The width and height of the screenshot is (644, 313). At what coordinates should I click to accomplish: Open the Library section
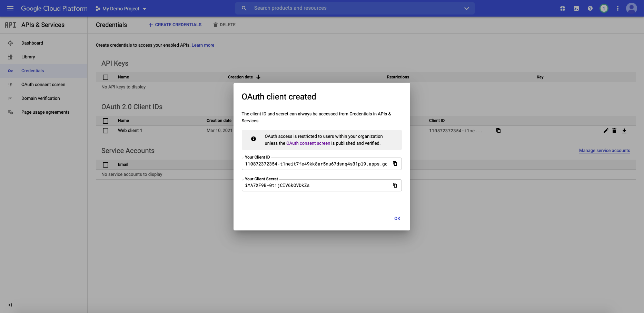(x=28, y=57)
